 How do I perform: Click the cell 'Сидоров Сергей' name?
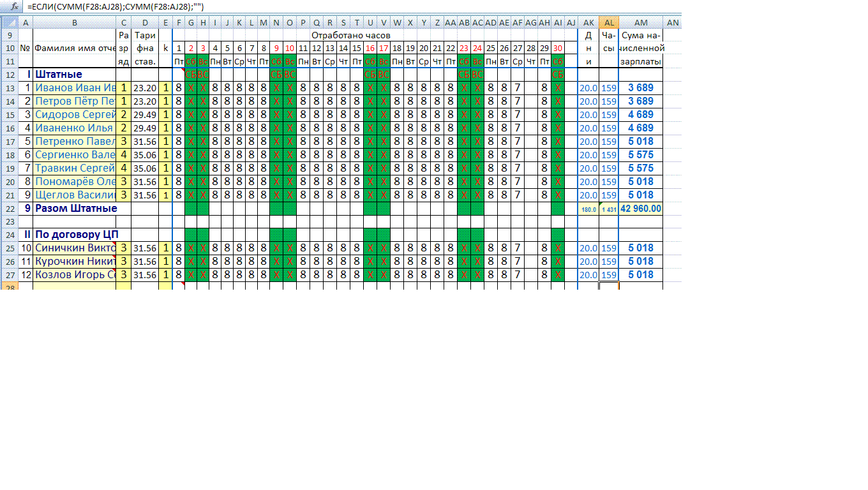75,114
